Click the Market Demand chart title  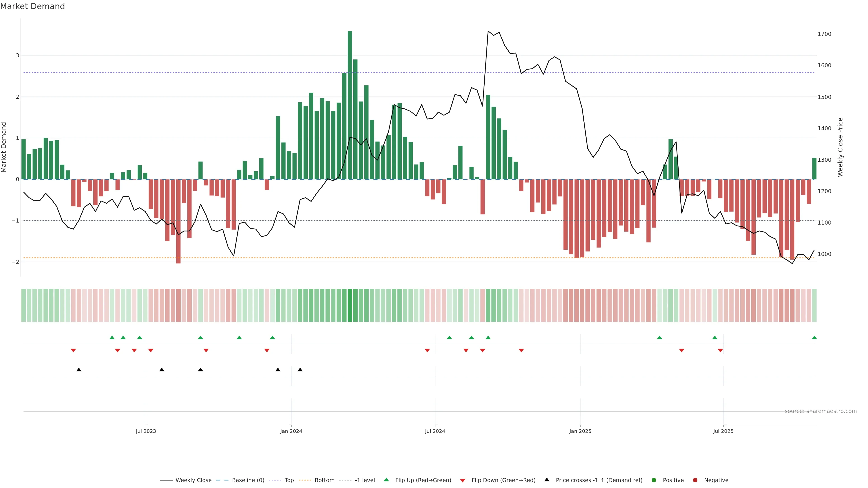(x=32, y=6)
